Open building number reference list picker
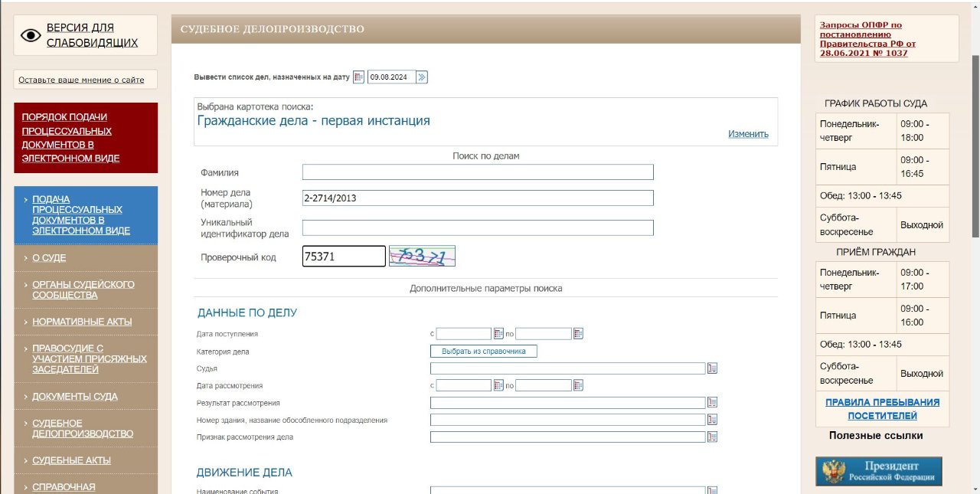980x494 pixels. click(x=712, y=420)
